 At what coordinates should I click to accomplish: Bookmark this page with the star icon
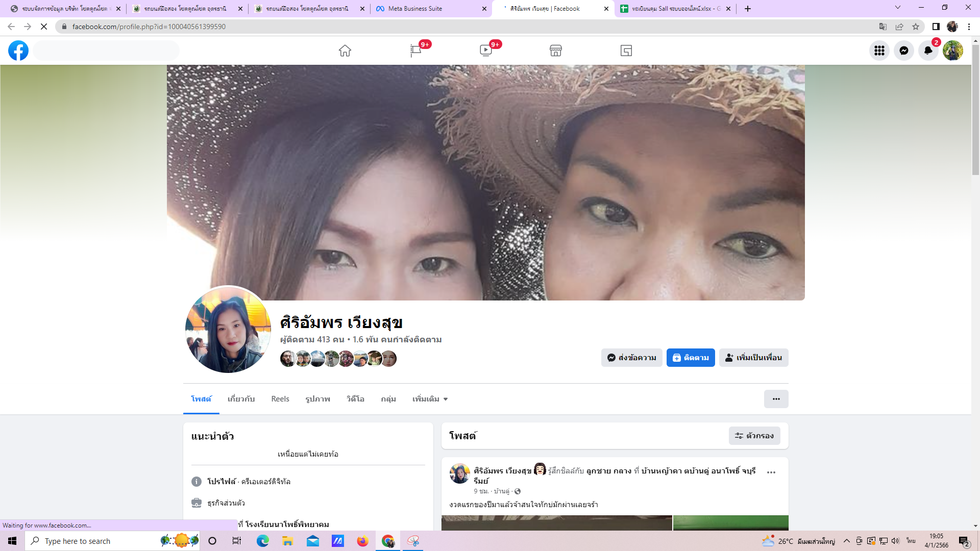[916, 27]
